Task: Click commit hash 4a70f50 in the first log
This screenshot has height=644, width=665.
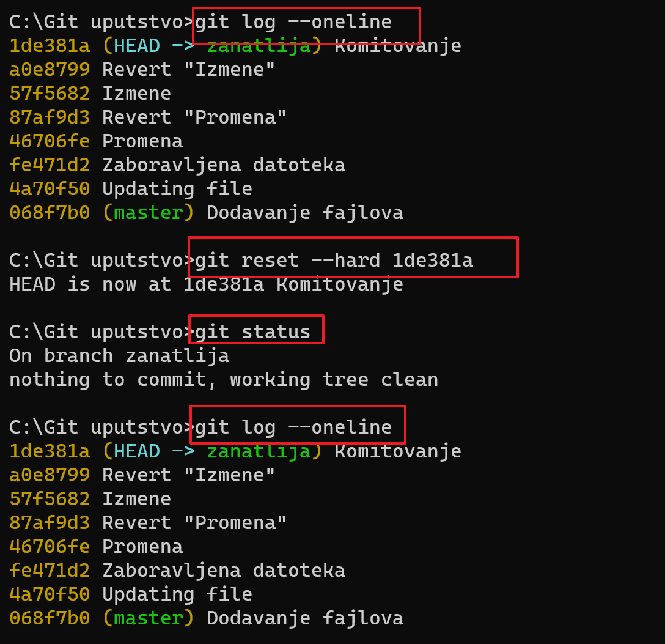Action: pyautogui.click(x=50, y=189)
